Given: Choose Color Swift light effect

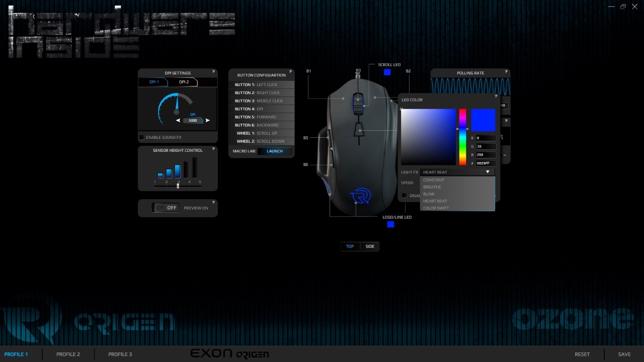Looking at the screenshot, I should click(x=457, y=208).
